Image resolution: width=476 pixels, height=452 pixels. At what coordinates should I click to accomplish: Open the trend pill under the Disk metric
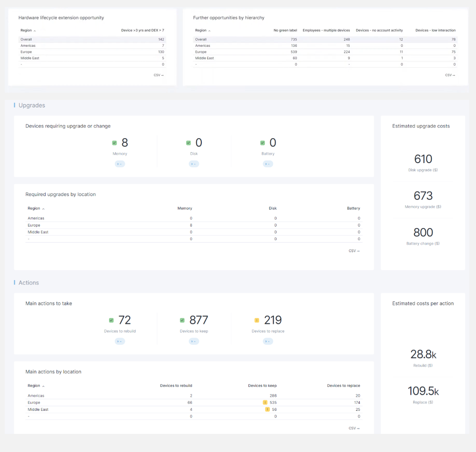click(194, 164)
